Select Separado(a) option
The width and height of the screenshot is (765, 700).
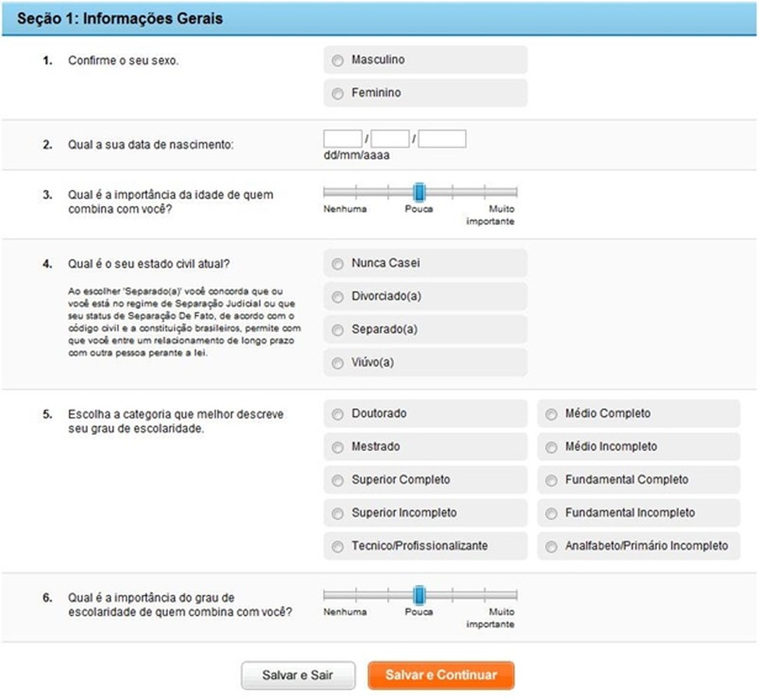click(x=337, y=330)
